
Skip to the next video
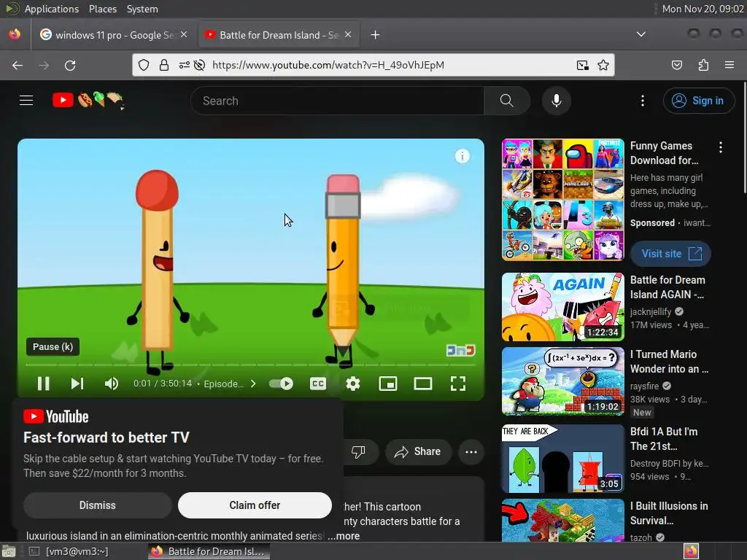(x=77, y=384)
